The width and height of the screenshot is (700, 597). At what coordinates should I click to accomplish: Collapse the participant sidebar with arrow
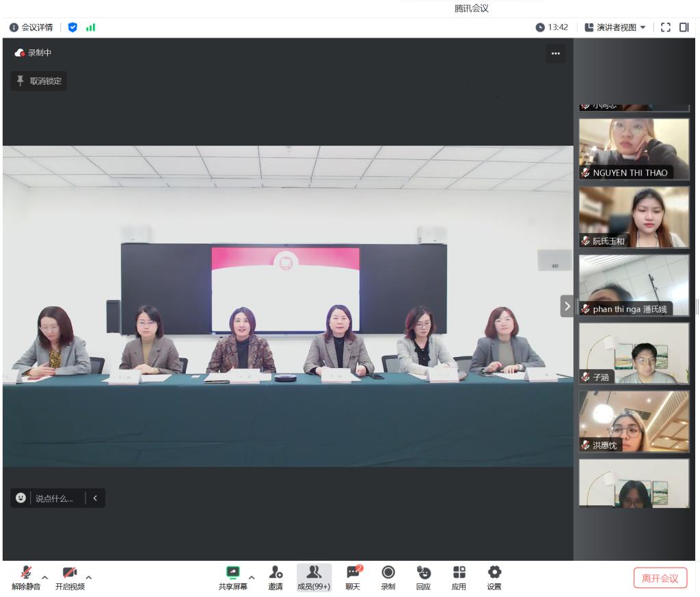pos(567,305)
